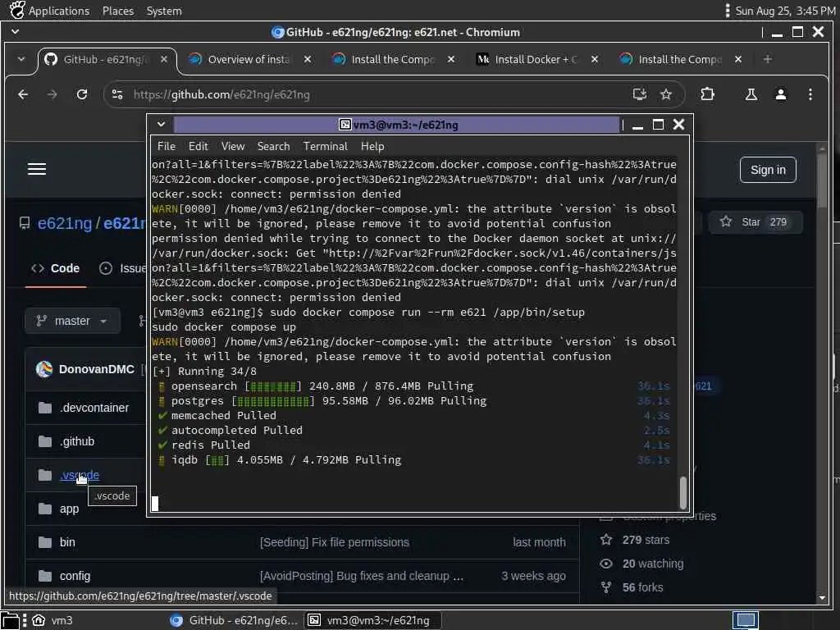Screen dimensions: 840x630
Task: Open the Chromium extensions puzzle icon
Action: 707,94
